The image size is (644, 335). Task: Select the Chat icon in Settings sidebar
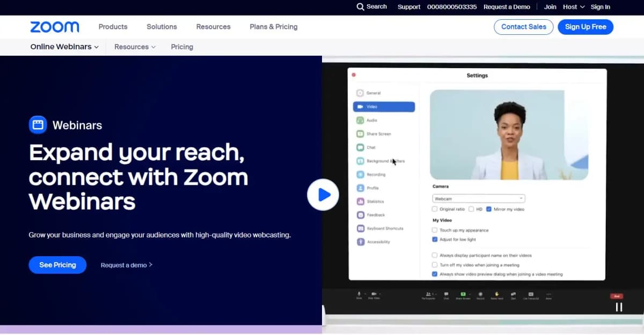pyautogui.click(x=360, y=147)
